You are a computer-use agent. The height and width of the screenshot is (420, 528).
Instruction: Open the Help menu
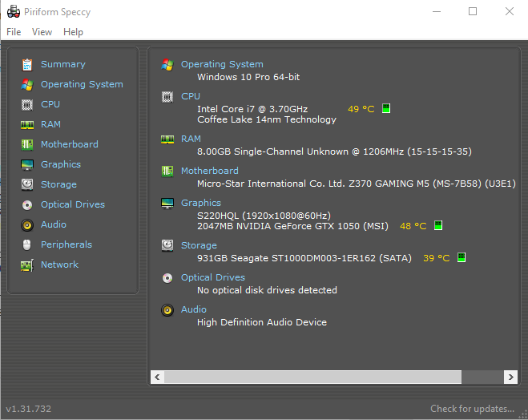[73, 32]
